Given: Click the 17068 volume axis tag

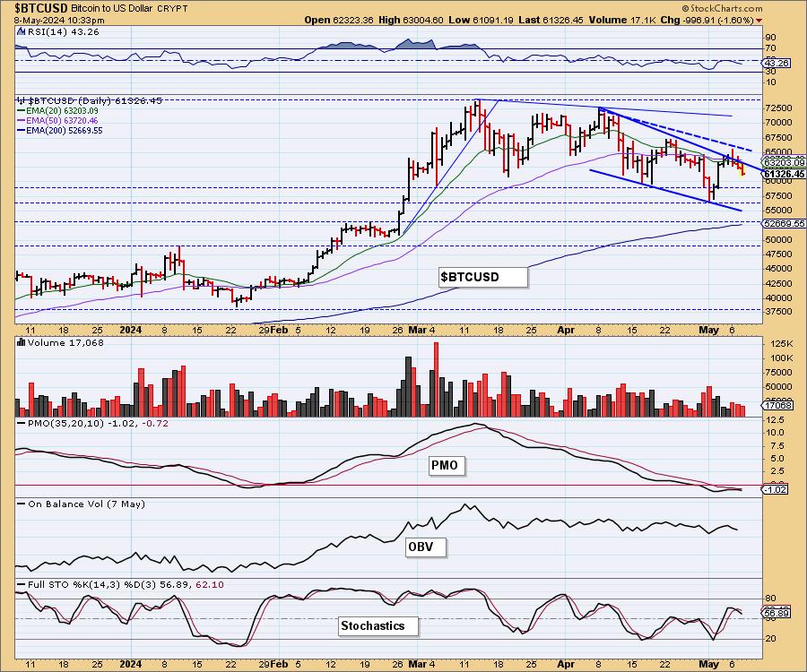Looking at the screenshot, I should (777, 406).
